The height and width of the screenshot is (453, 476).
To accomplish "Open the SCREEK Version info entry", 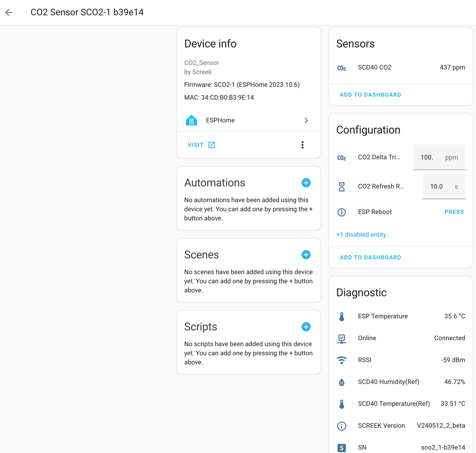I will [401, 426].
